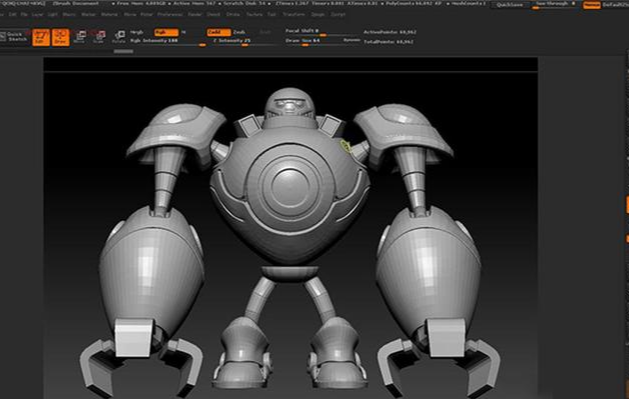
Task: Switch sculpting to Zsub mode
Action: tap(239, 32)
